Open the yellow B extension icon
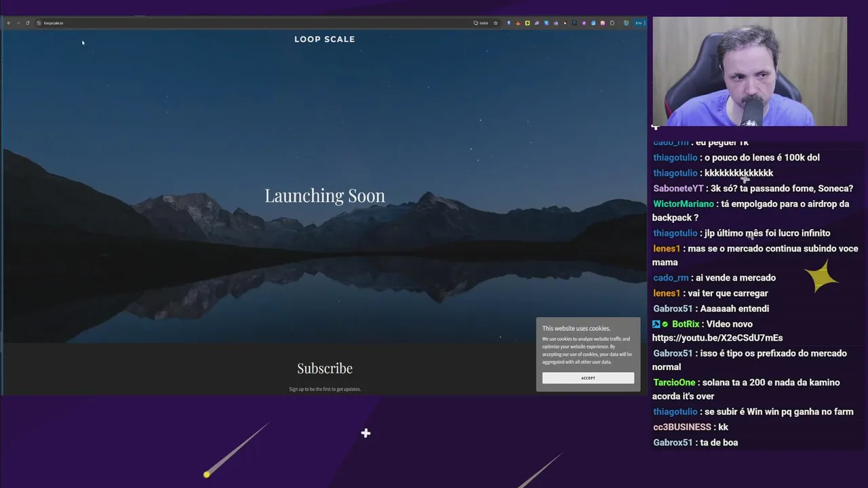Viewport: 868px width, 488px height. pos(528,23)
